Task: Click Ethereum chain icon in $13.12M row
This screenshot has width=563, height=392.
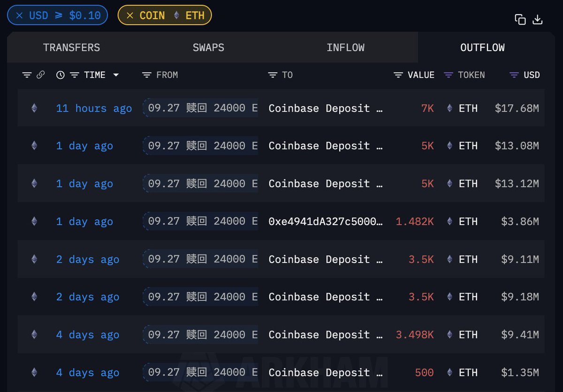Action: coord(34,184)
